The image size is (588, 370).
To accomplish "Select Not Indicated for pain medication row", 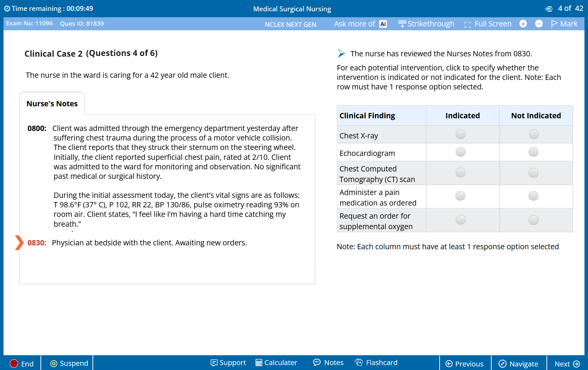I will [x=533, y=196].
